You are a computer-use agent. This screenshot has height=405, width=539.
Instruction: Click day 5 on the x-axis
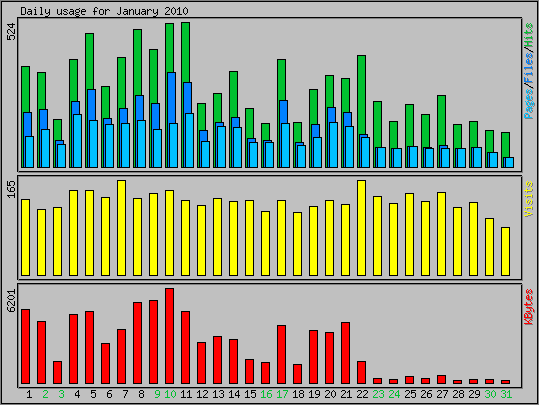pos(93,394)
